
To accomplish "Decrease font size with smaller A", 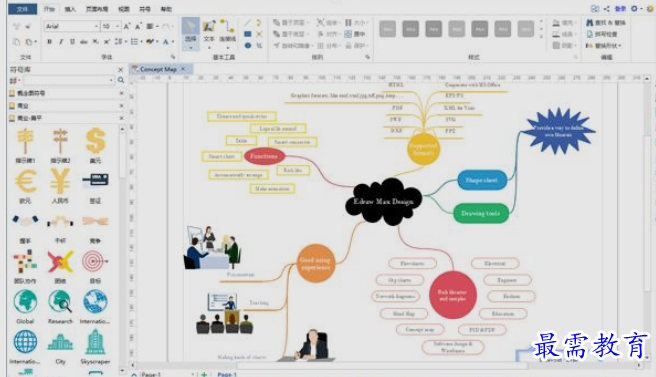I will coord(138,26).
